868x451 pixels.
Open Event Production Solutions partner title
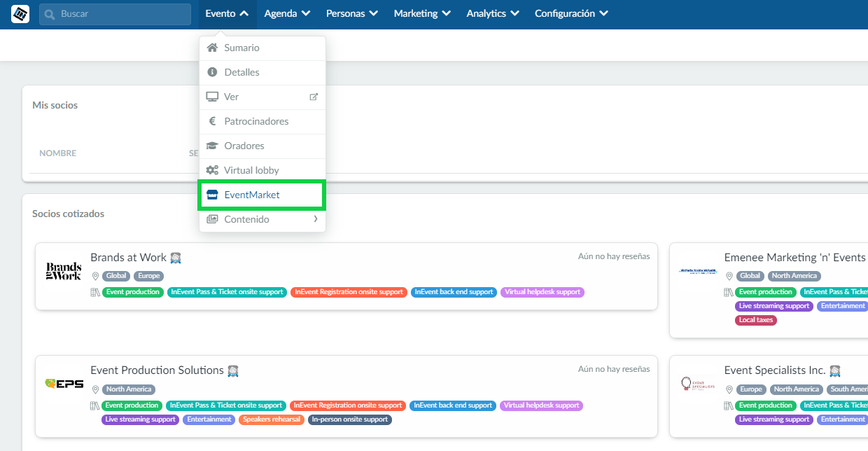tap(157, 370)
